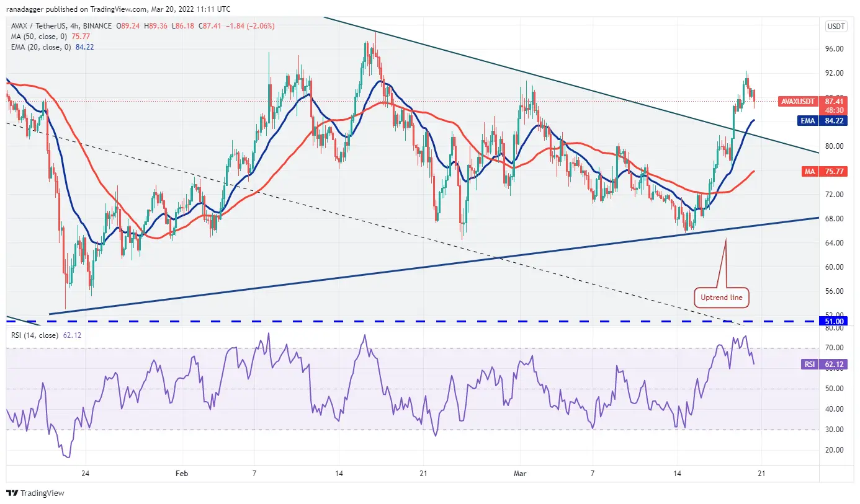Select the MA (50, close, 0) legend

[37, 35]
